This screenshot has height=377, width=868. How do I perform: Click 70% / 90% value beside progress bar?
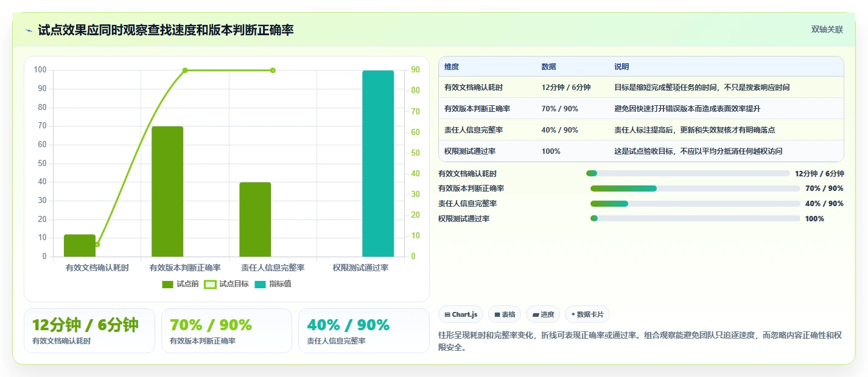pos(824,188)
